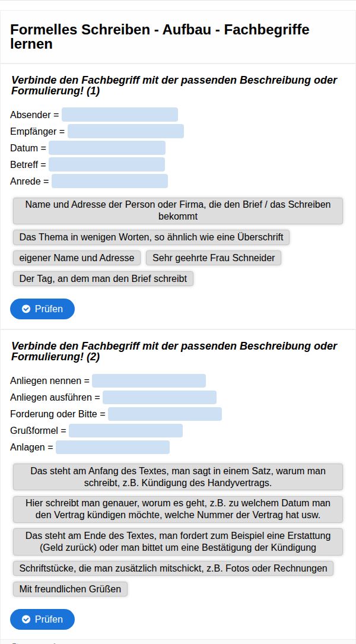Select 'Der Tag, an dem man den Brief schreibt'

click(x=103, y=278)
